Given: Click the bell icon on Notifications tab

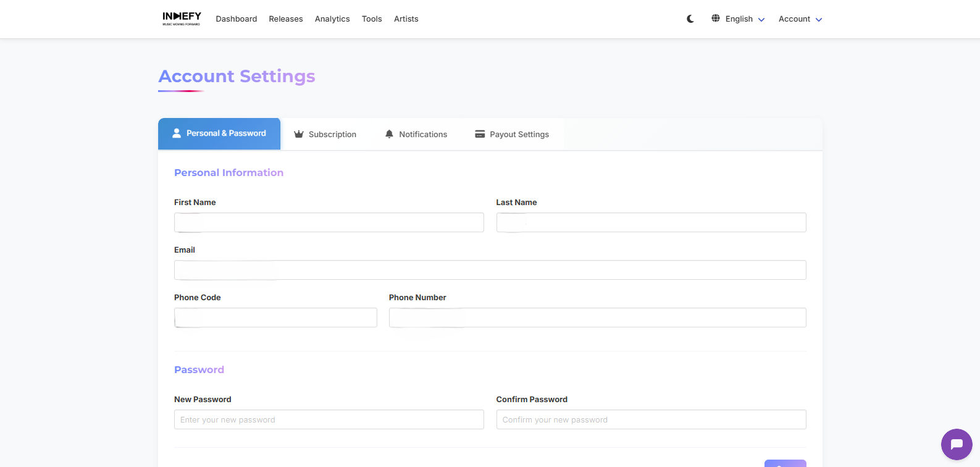Looking at the screenshot, I should coord(389,134).
